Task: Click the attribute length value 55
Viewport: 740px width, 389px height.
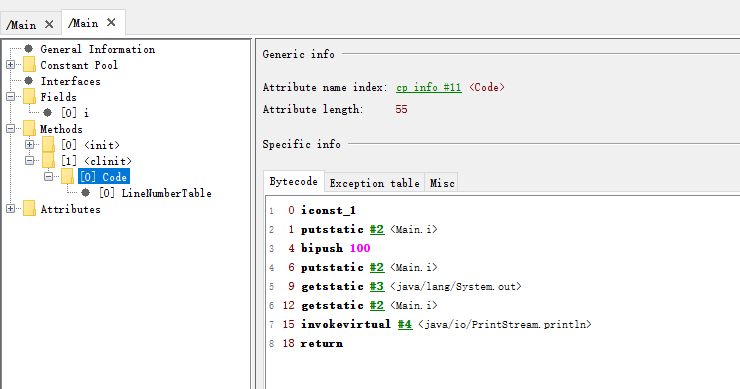Action: [401, 110]
